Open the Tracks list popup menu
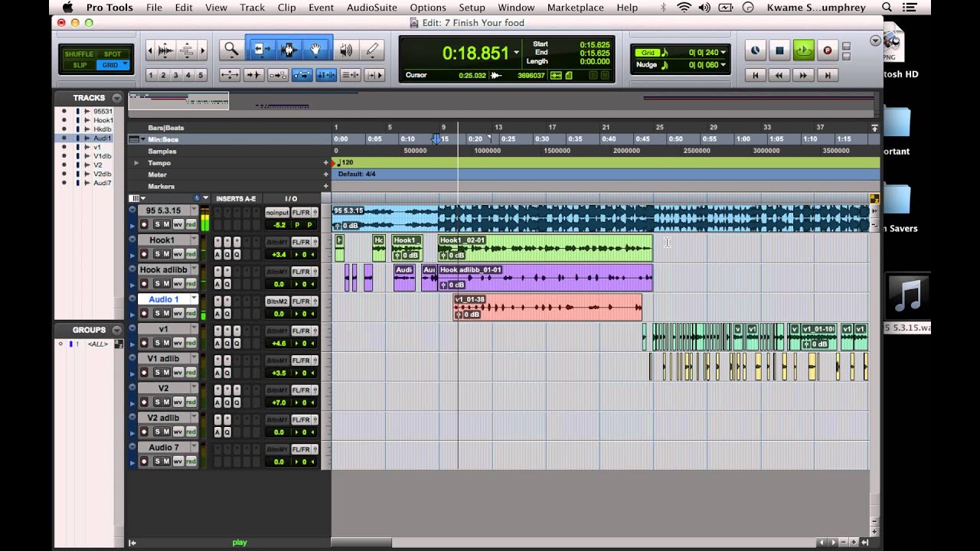The image size is (980, 551). [x=116, y=98]
